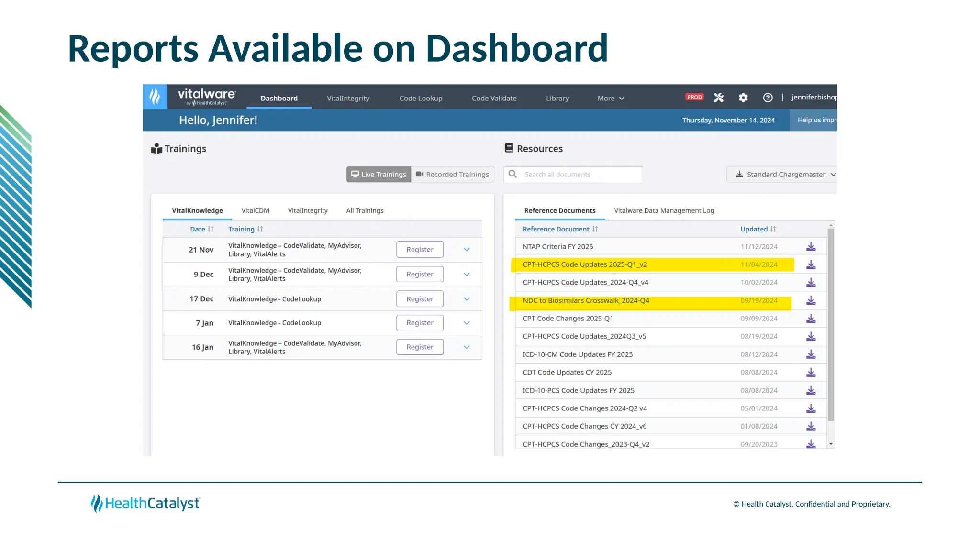This screenshot has height=551, width=980.
Task: Open the Code Lookup nav tab
Action: [x=421, y=98]
